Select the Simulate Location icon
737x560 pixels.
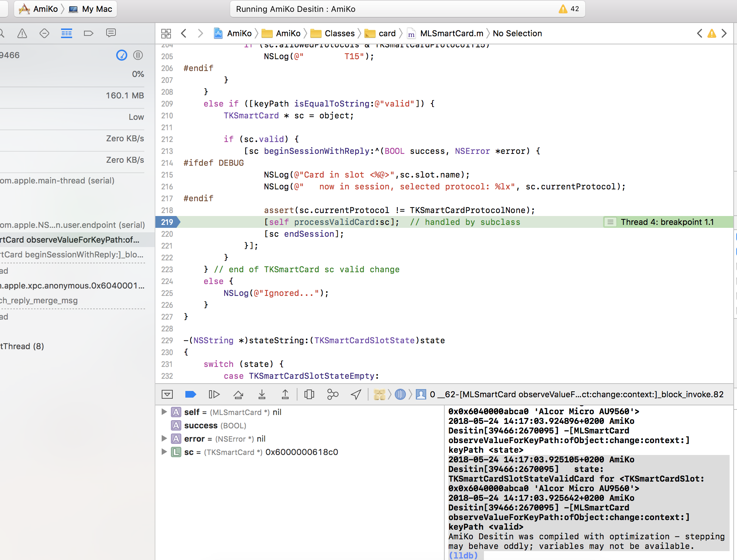pyautogui.click(x=355, y=394)
